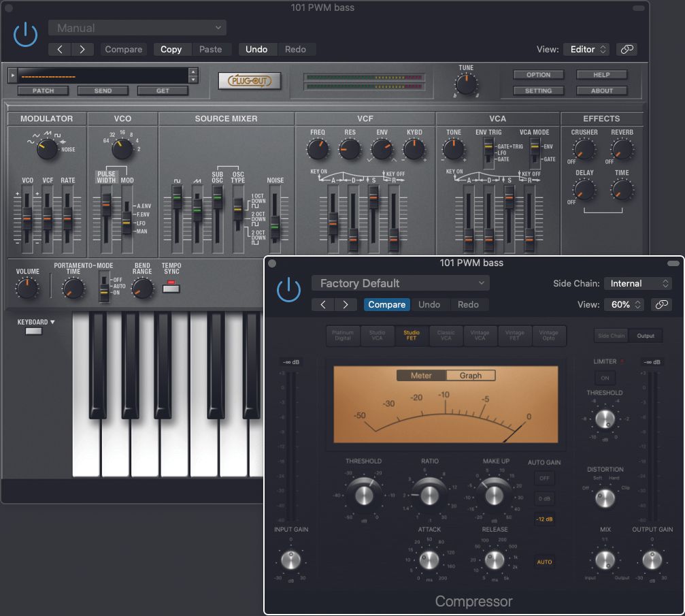This screenshot has height=616, width=685.
Task: Power off the Compressor with its power icon
Action: click(288, 289)
